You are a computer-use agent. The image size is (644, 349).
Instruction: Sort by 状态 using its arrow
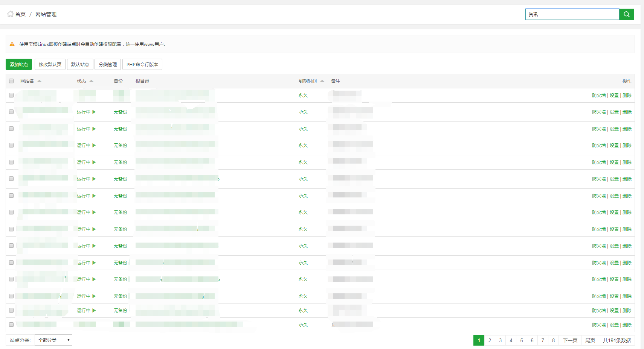pyautogui.click(x=91, y=81)
